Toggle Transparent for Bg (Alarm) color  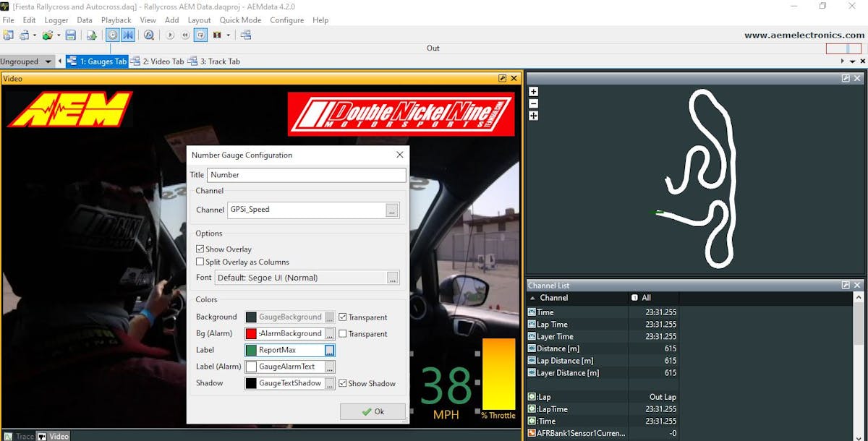(x=343, y=334)
